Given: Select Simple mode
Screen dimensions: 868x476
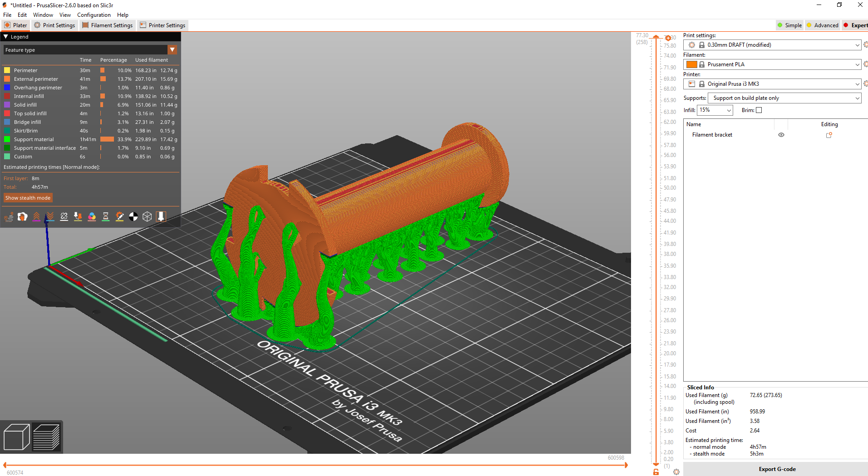Looking at the screenshot, I should click(789, 25).
